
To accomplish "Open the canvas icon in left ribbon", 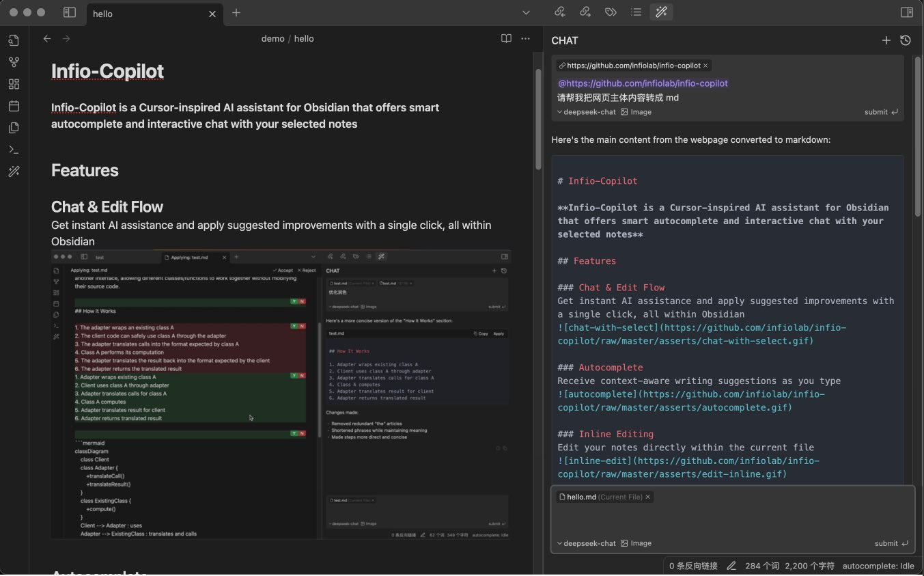I will coord(14,84).
